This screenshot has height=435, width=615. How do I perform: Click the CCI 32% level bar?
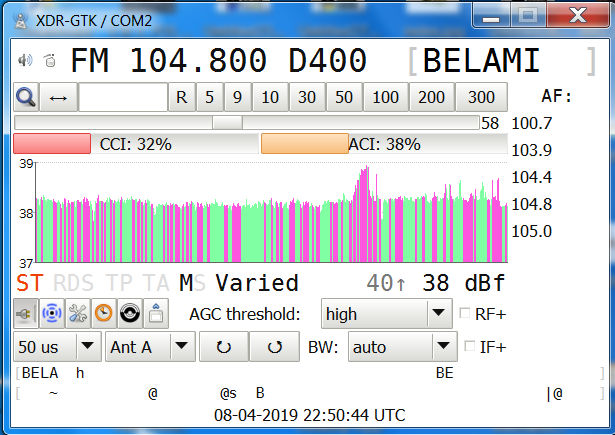(136, 144)
